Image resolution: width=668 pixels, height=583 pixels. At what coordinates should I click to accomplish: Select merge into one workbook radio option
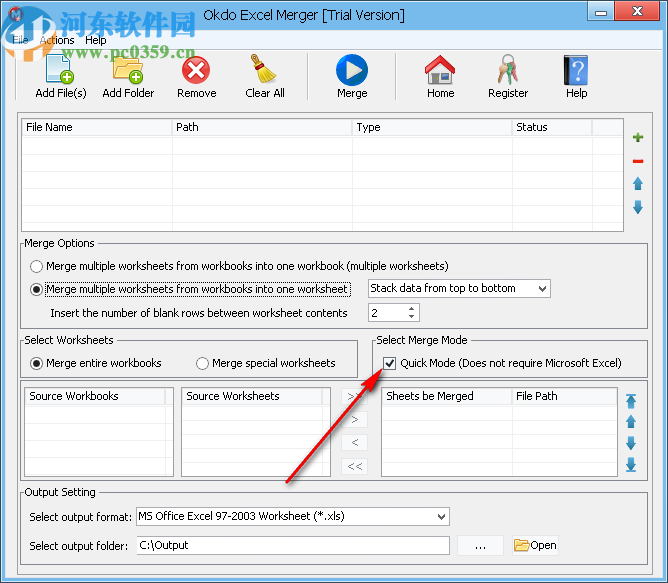pos(37,267)
